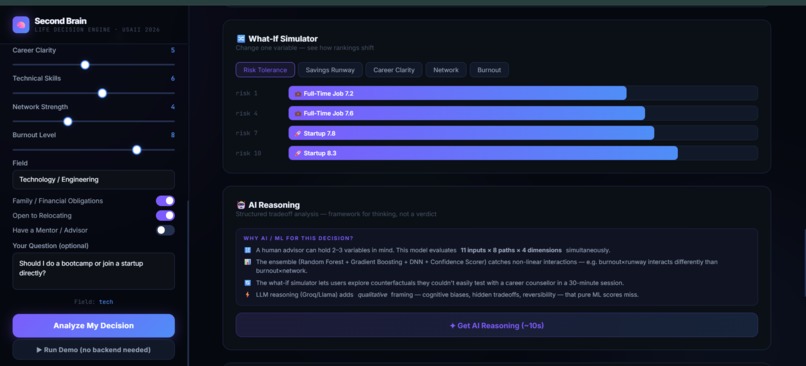
Task: Click the briefcase icon in Full-Time Job 7.6 bar
Action: [298, 113]
